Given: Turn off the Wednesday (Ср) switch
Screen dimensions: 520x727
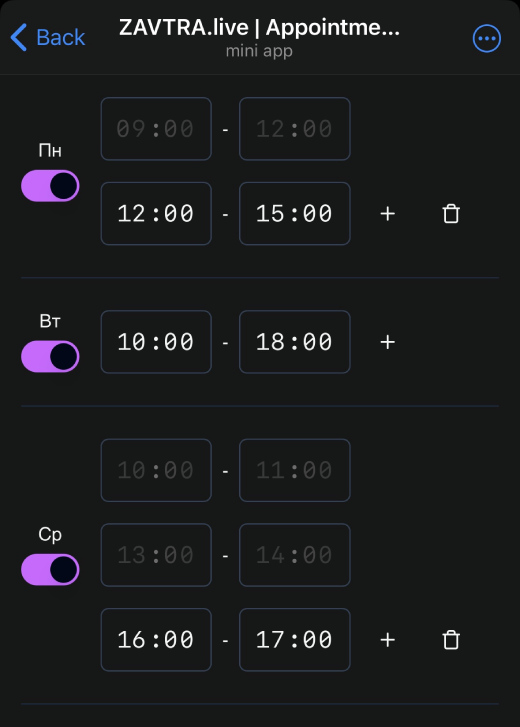Looking at the screenshot, I should coord(50,569).
